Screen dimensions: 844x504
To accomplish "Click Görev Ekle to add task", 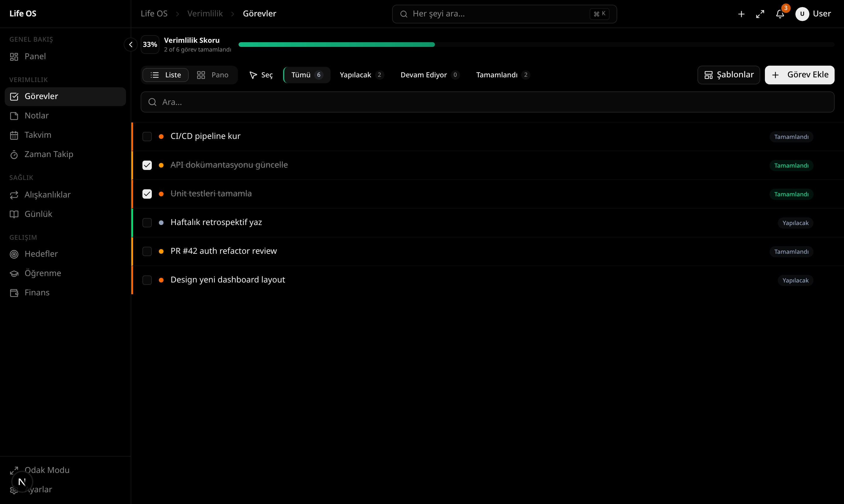I will 799,75.
